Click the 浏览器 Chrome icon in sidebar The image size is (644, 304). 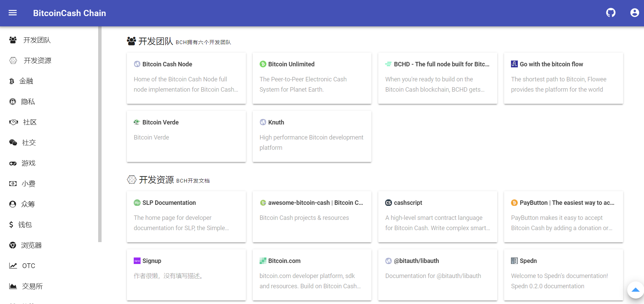(13, 245)
